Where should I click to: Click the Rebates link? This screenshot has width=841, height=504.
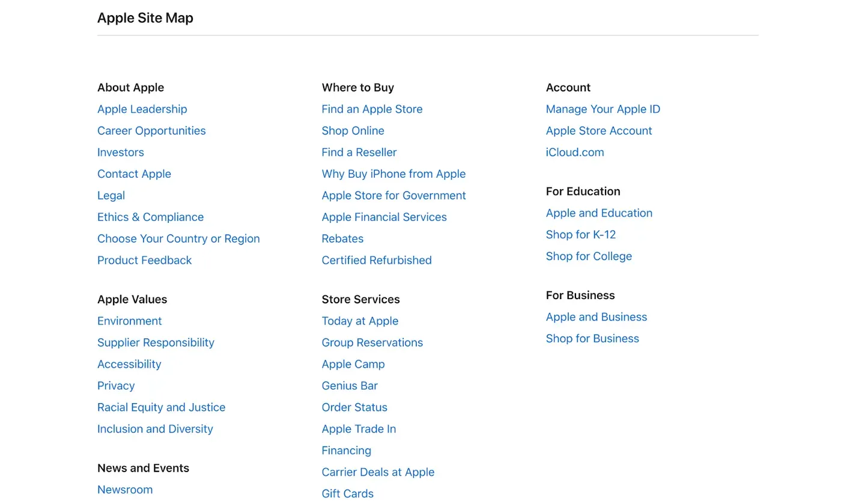pyautogui.click(x=342, y=238)
